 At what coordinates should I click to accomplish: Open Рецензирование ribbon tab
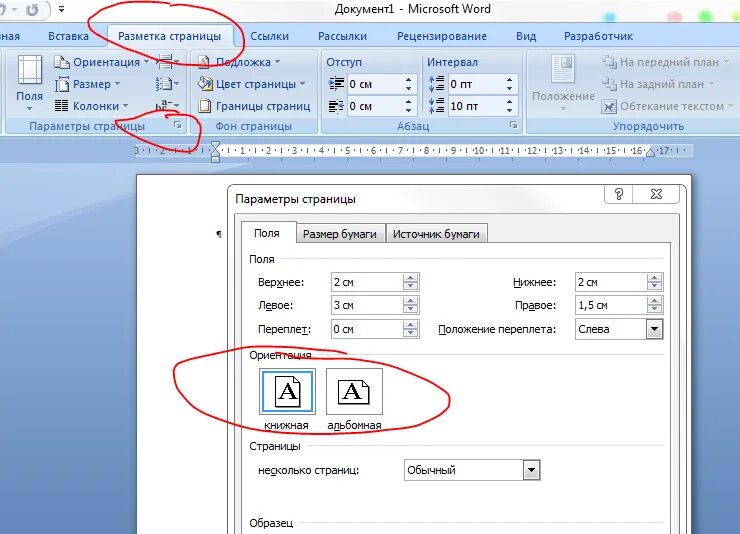pyautogui.click(x=442, y=36)
